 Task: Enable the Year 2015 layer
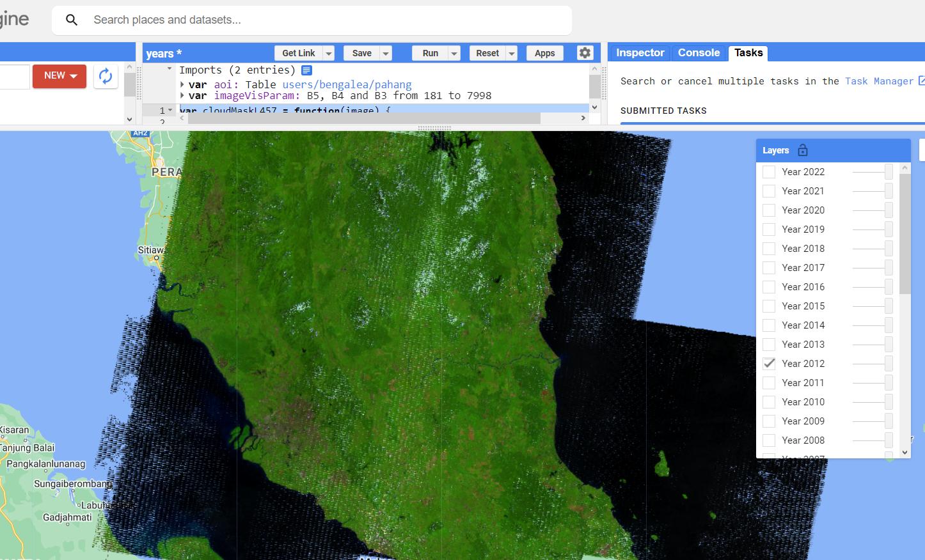(769, 306)
